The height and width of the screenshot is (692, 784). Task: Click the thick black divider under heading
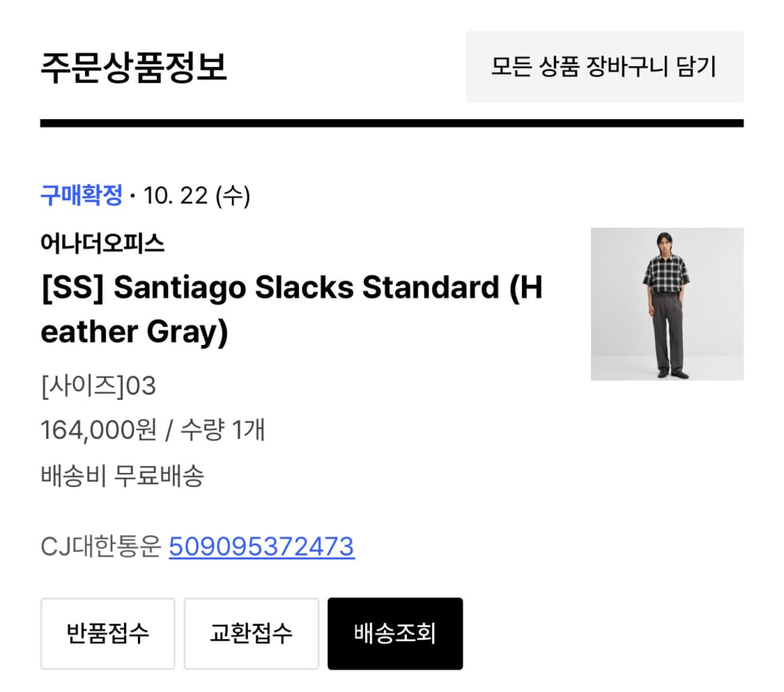(392, 123)
